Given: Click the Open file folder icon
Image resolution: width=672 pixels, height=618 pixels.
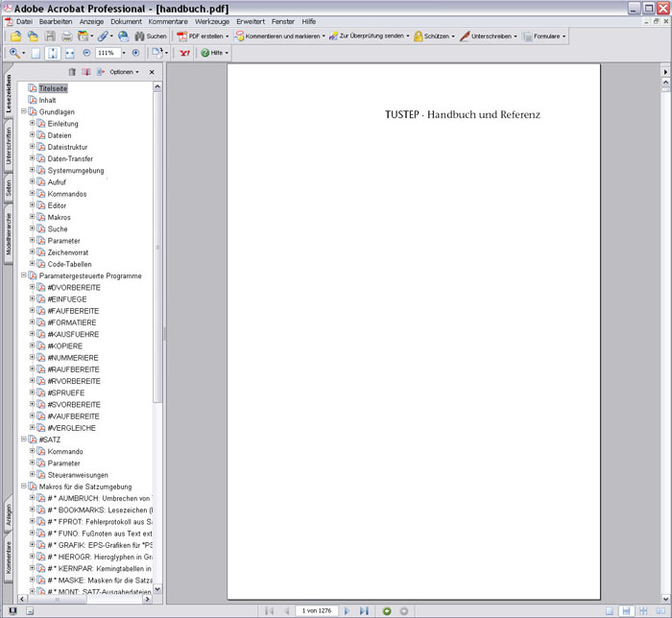Looking at the screenshot, I should [16, 36].
